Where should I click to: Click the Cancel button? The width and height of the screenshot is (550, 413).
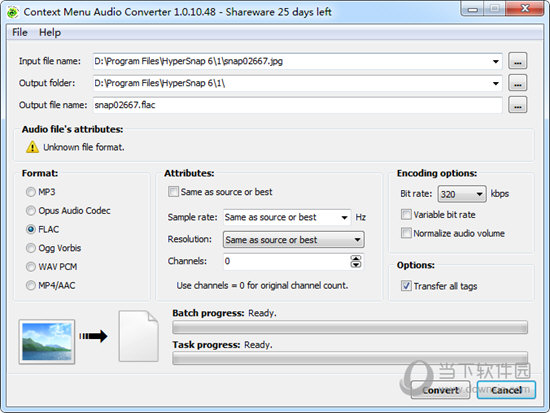click(506, 390)
